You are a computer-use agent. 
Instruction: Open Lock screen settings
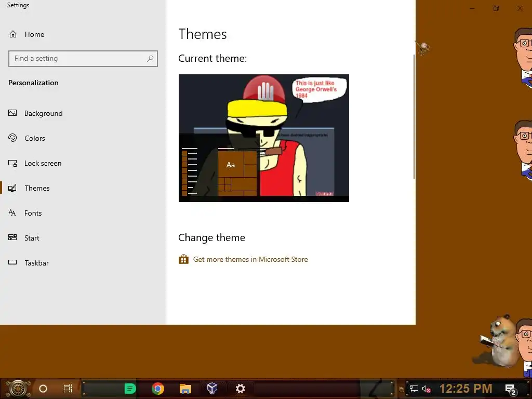35,163
